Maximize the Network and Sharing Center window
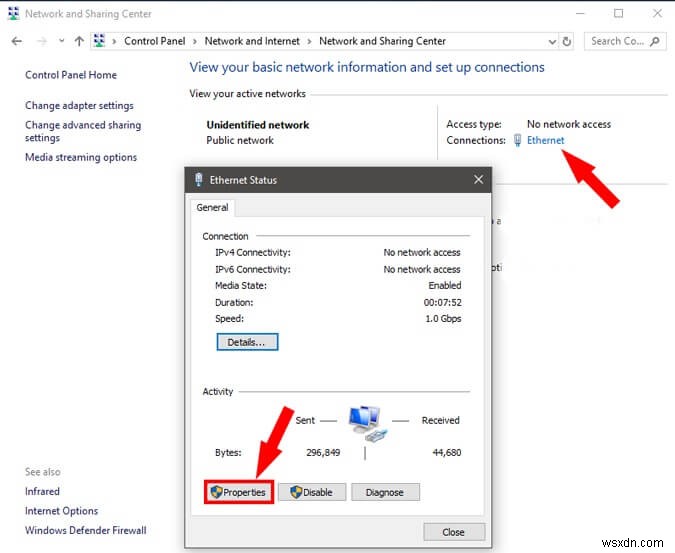The width and height of the screenshot is (675, 553). coord(619,14)
